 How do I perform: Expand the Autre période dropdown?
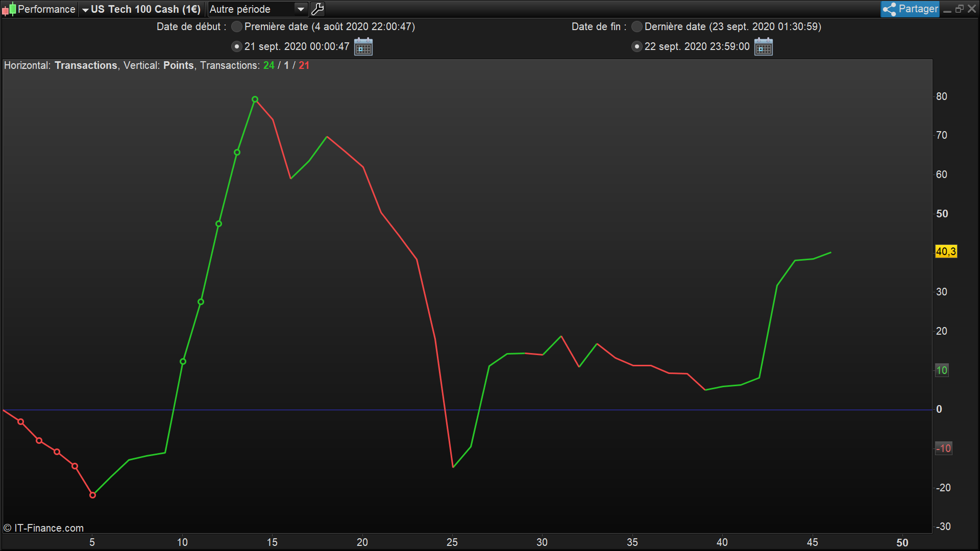coord(301,9)
